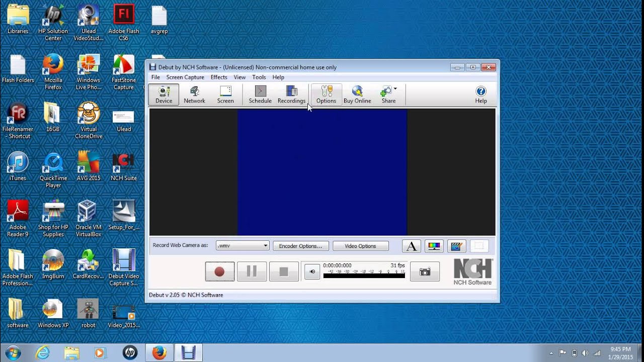Click the blank overlay icon button
644x362 pixels.
click(x=479, y=246)
